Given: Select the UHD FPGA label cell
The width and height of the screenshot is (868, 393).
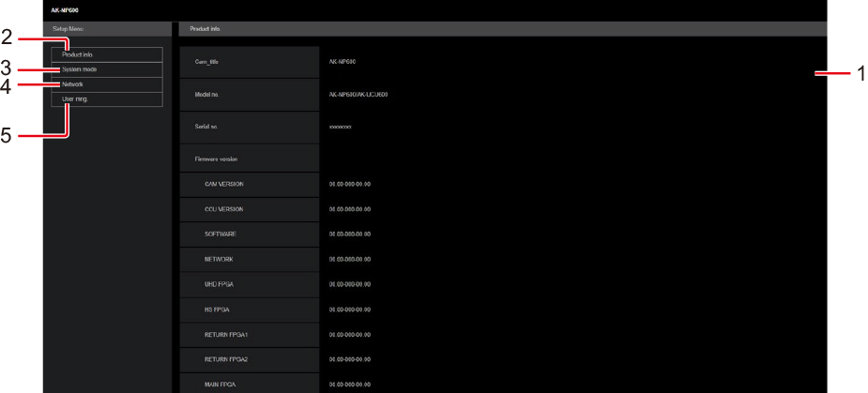Looking at the screenshot, I should pyautogui.click(x=250, y=284).
